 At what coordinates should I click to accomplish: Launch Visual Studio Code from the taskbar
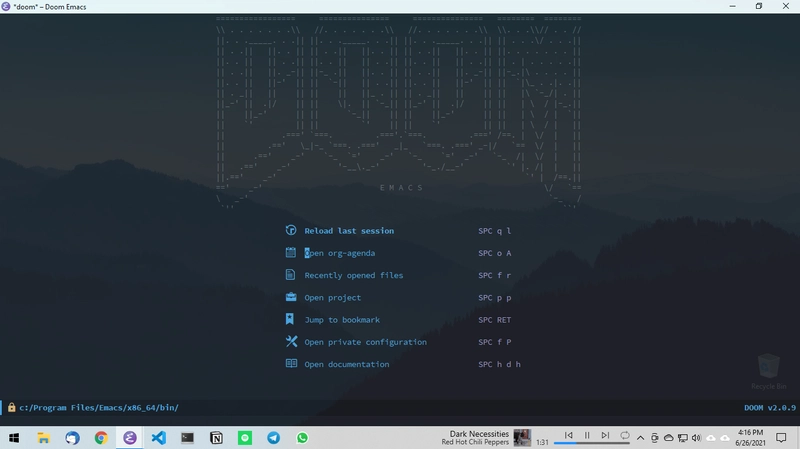(159, 438)
